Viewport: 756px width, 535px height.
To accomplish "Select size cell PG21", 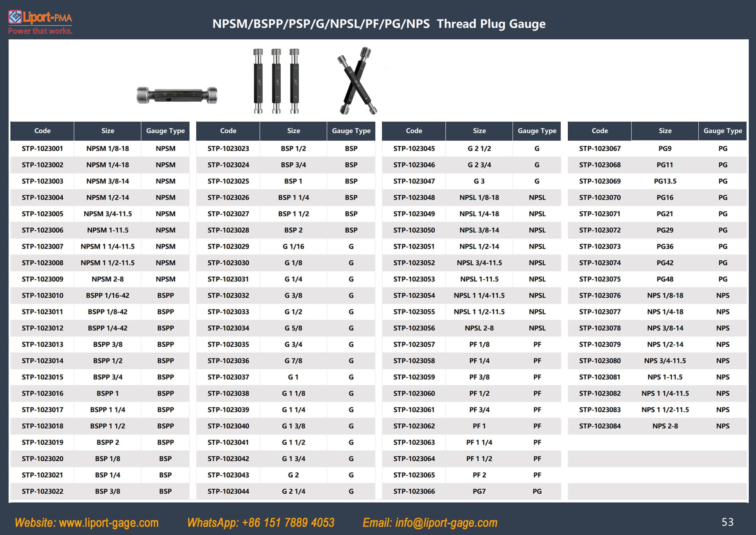I will point(665,214).
